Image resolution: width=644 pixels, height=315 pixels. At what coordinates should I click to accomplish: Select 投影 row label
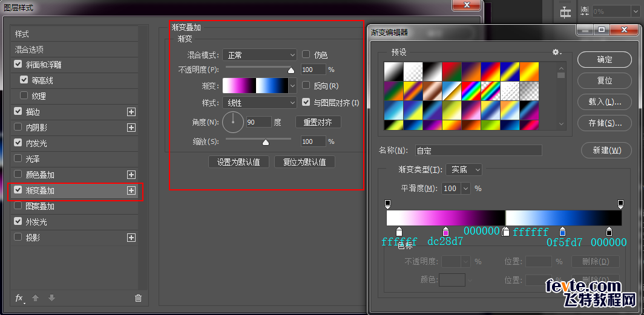pos(33,238)
